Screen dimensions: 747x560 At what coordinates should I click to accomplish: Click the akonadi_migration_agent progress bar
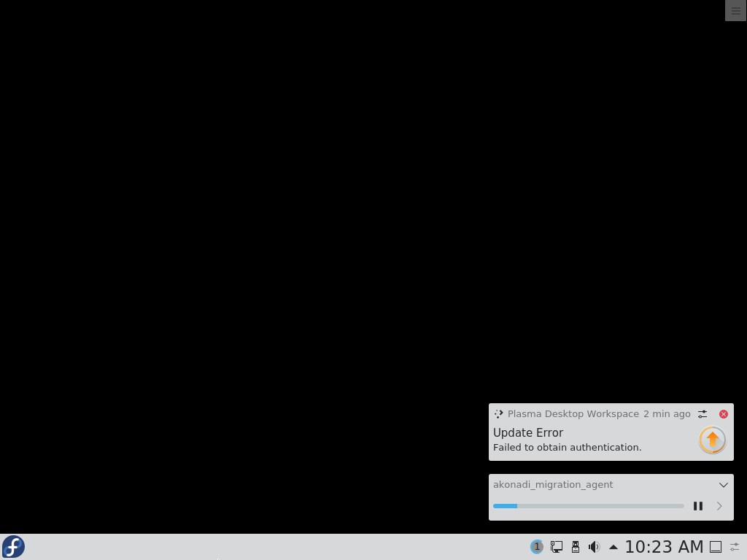(x=589, y=506)
